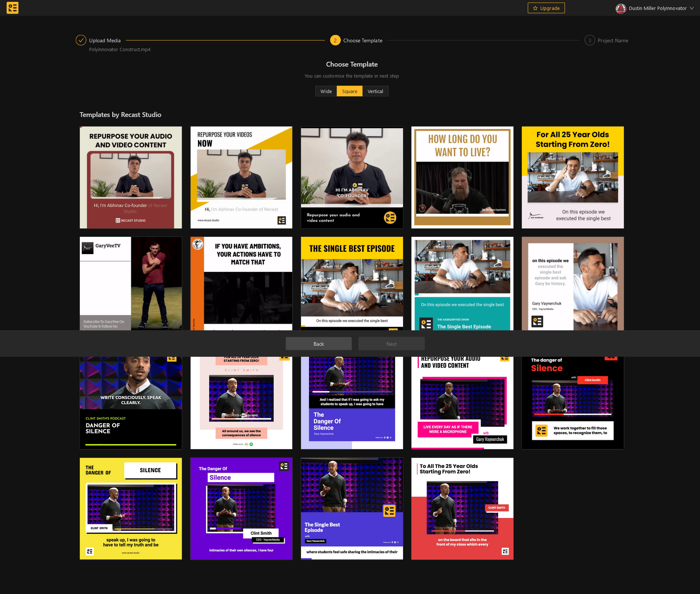Pick the 'Repurpose Your Videos Now' template
The image size is (700, 594).
pyautogui.click(x=241, y=177)
